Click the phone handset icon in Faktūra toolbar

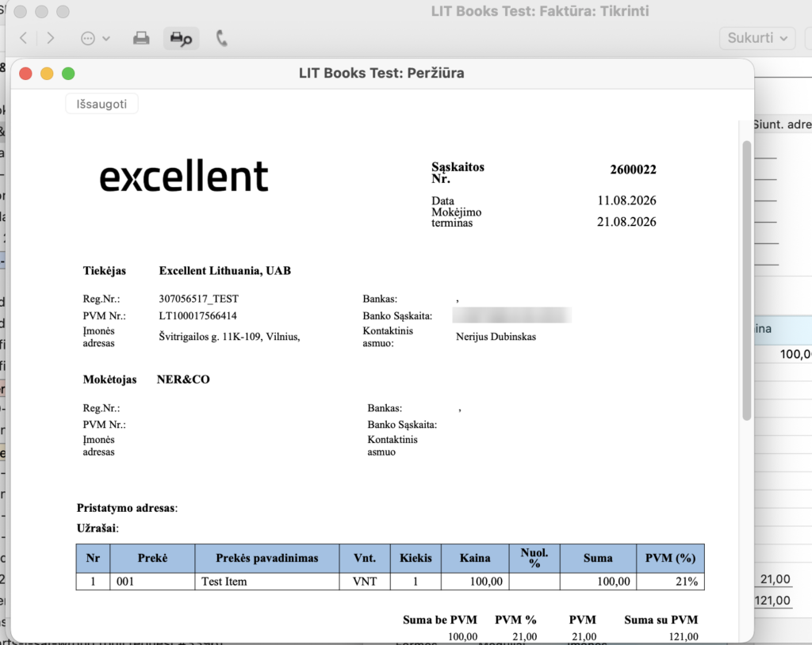tap(222, 38)
